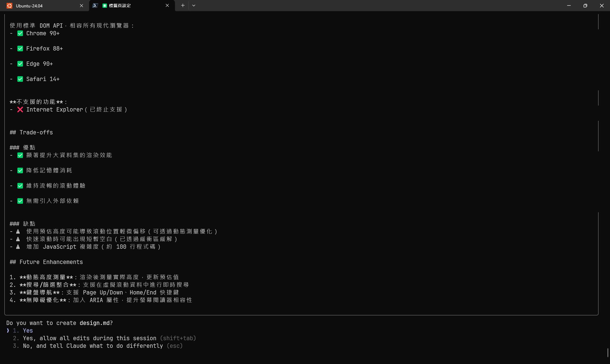Screen dimensions: 610x364
Task: Click the Ubuntu logo icon in first tab
Action: coord(10,6)
